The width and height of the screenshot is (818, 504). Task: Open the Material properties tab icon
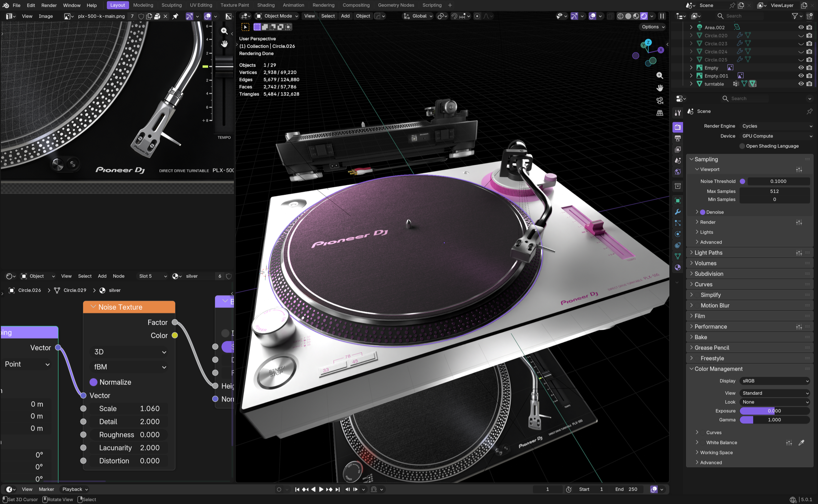pos(678,267)
